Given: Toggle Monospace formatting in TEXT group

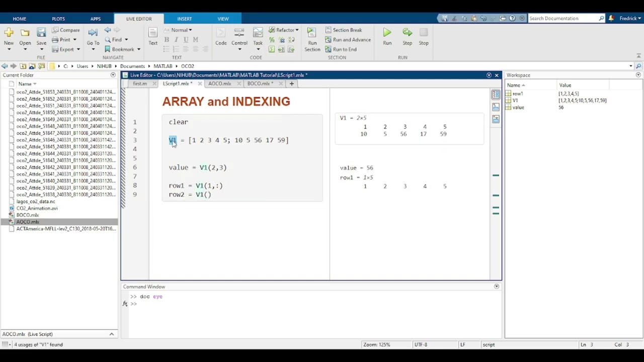Looking at the screenshot, I should coord(195,40).
